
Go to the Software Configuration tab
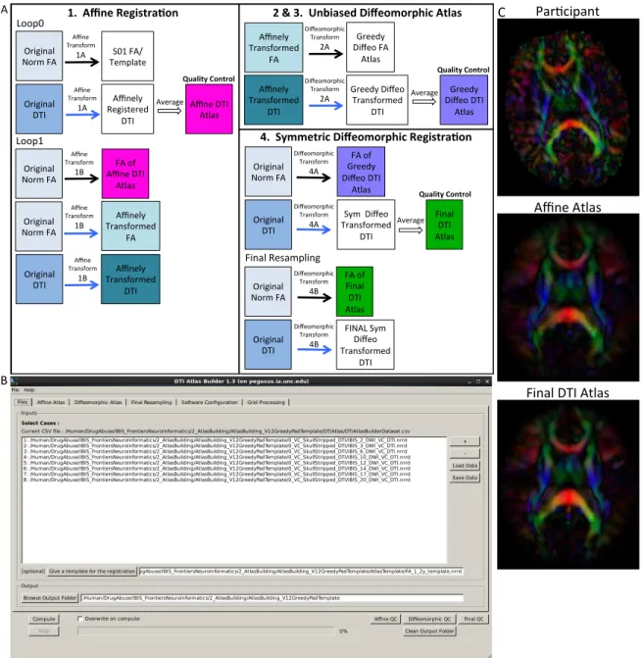(x=210, y=402)
